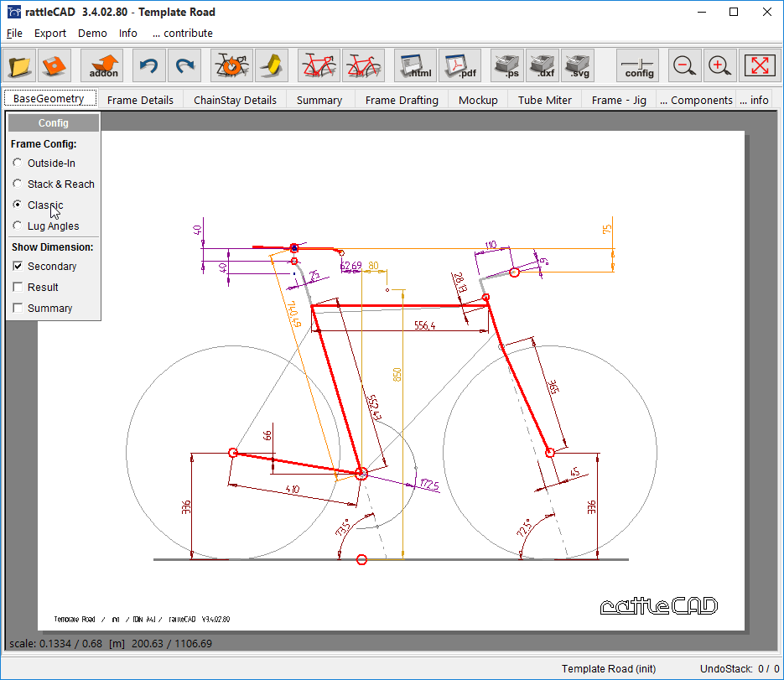Uncheck the Secondary dimension checkbox
Screen dimensions: 784x680
point(18,267)
